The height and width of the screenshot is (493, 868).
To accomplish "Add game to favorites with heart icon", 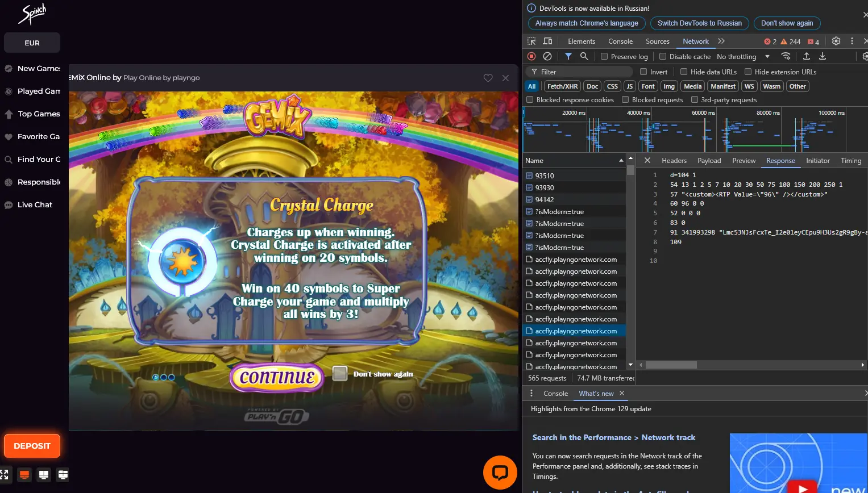I will click(488, 78).
